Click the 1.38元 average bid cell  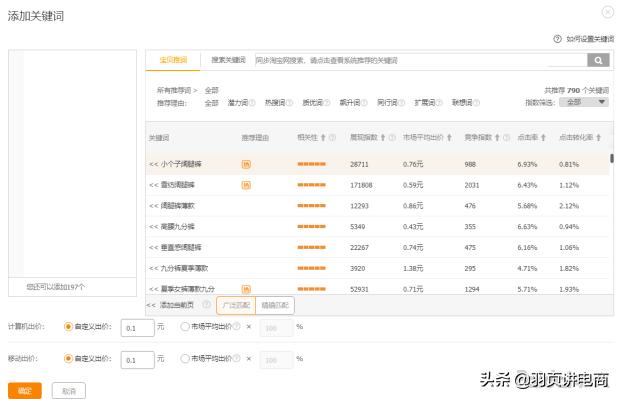click(413, 269)
